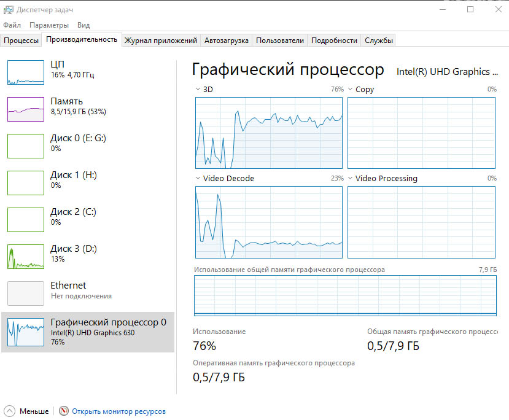
Task: Open the 3D engine graph dropdown
Action: [x=198, y=90]
